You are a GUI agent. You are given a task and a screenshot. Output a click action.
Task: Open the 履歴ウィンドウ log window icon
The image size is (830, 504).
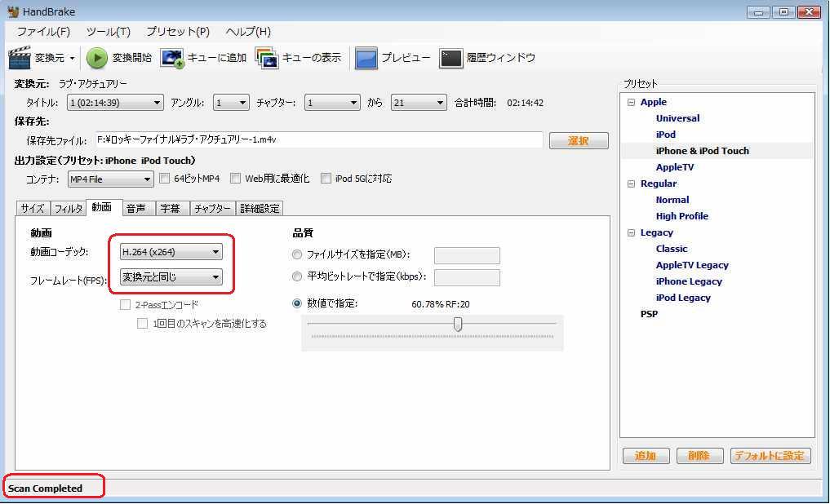click(451, 58)
